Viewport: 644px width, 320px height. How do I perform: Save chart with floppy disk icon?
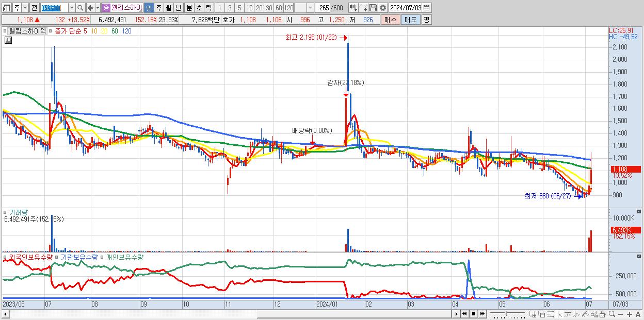pos(373,8)
